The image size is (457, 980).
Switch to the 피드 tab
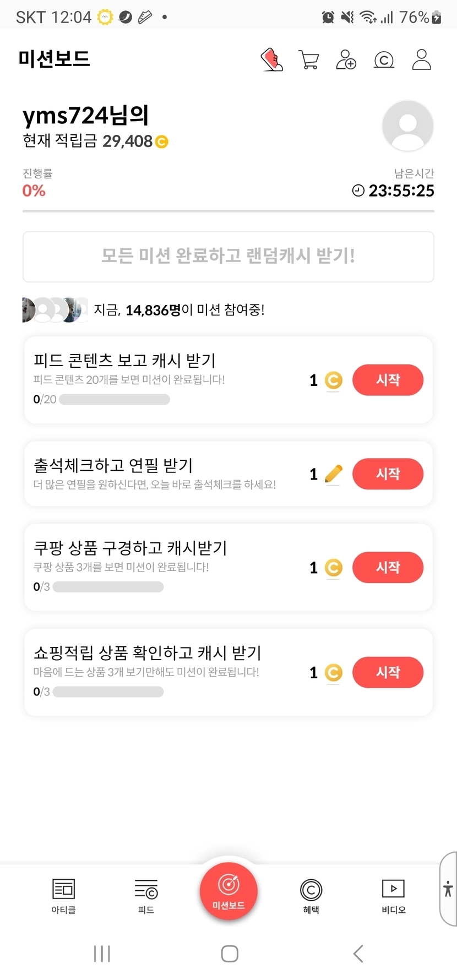pyautogui.click(x=146, y=895)
